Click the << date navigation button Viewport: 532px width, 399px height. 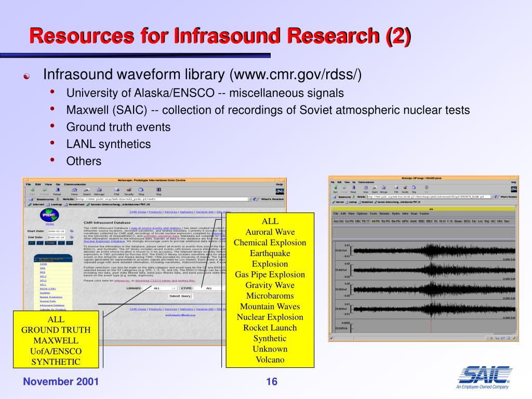coord(32,243)
